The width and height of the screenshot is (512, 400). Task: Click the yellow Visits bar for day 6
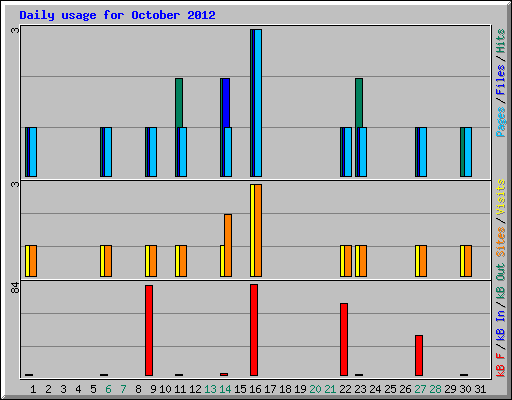pos(102,261)
